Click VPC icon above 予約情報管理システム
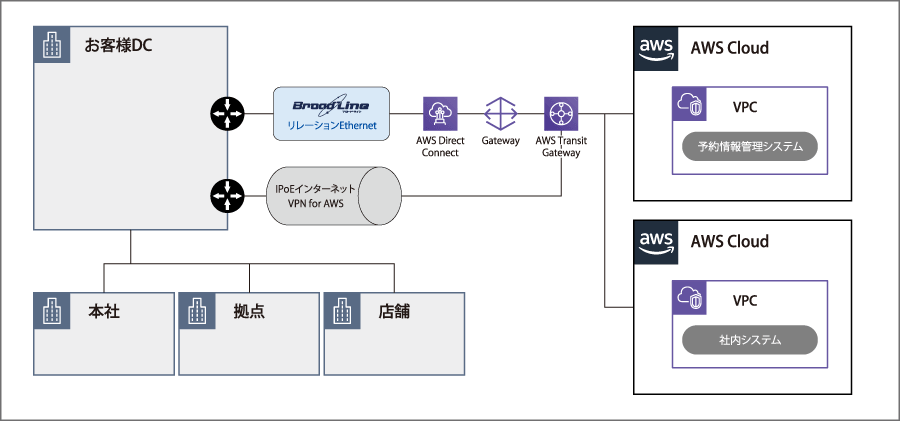Viewport: 900px width, 421px height. (x=689, y=104)
